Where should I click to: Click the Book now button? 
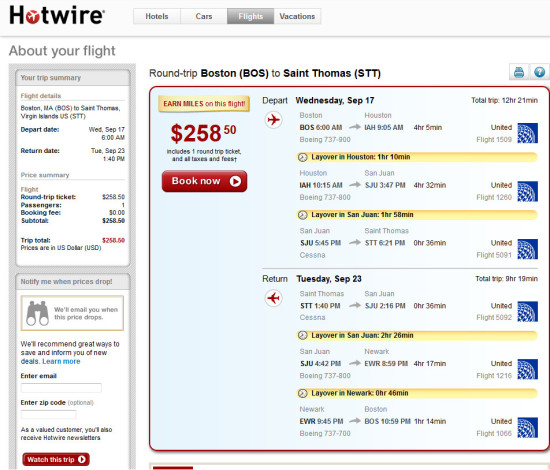(x=204, y=181)
